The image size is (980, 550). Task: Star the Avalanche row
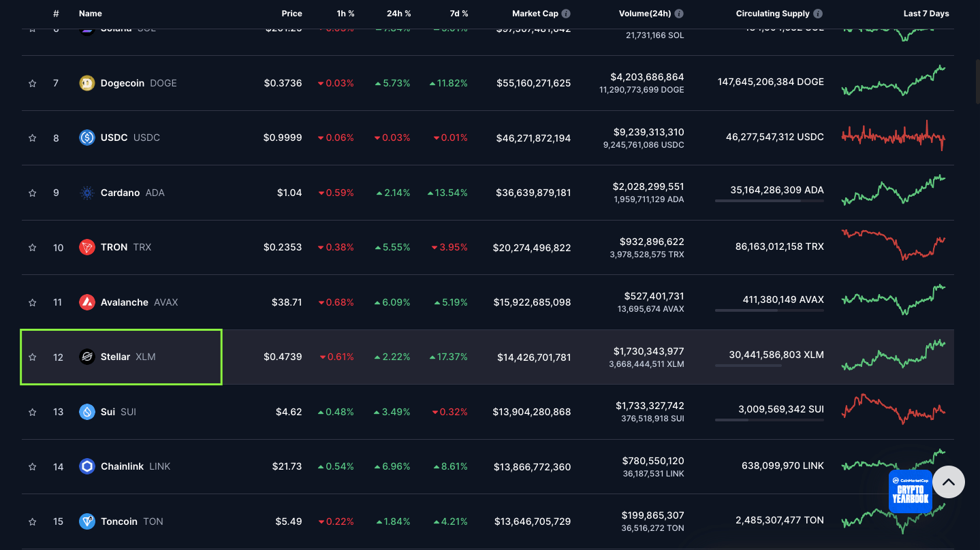[32, 302]
